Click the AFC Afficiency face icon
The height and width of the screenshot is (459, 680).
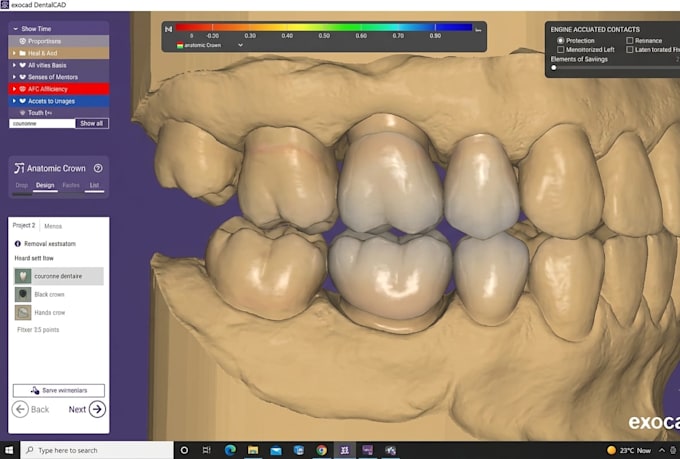tap(23, 89)
